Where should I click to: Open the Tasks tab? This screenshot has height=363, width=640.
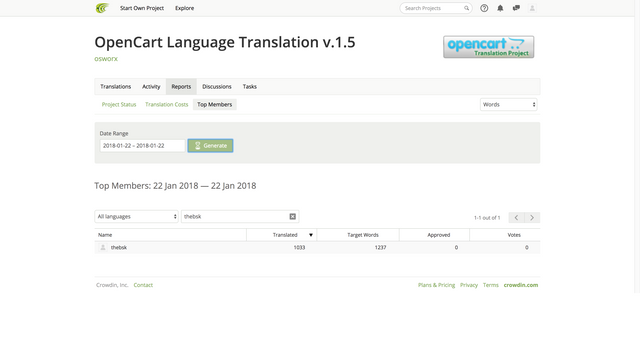(250, 87)
